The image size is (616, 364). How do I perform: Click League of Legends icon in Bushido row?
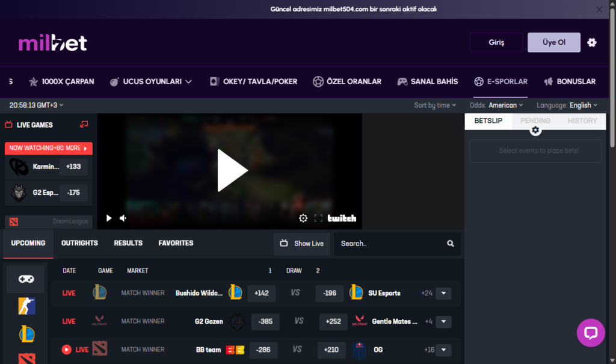tap(99, 292)
